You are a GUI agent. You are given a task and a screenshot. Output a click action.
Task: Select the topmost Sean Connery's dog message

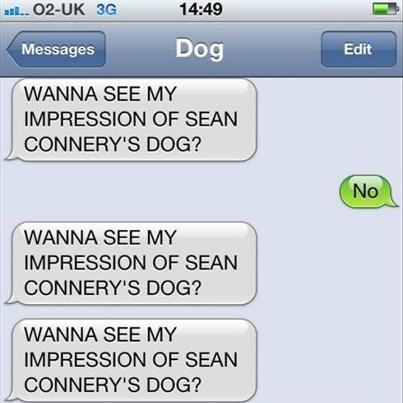[x=131, y=120]
